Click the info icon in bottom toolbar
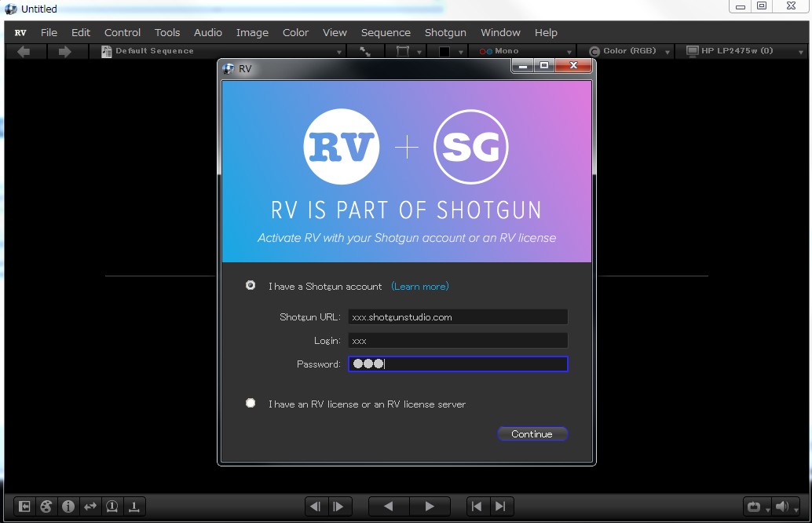The width and height of the screenshot is (812, 523). [x=68, y=507]
